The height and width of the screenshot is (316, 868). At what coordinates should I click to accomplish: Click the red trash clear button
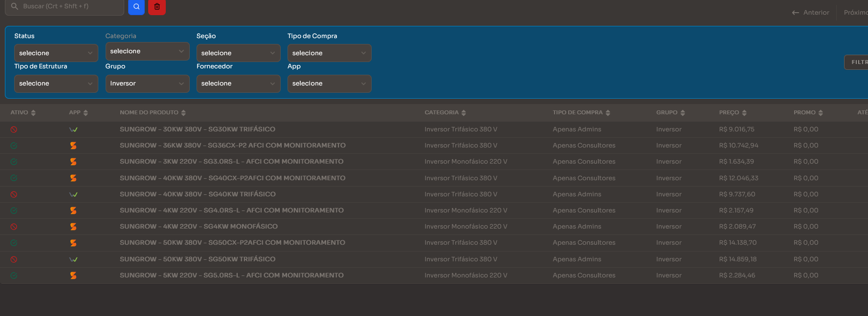coord(157,7)
